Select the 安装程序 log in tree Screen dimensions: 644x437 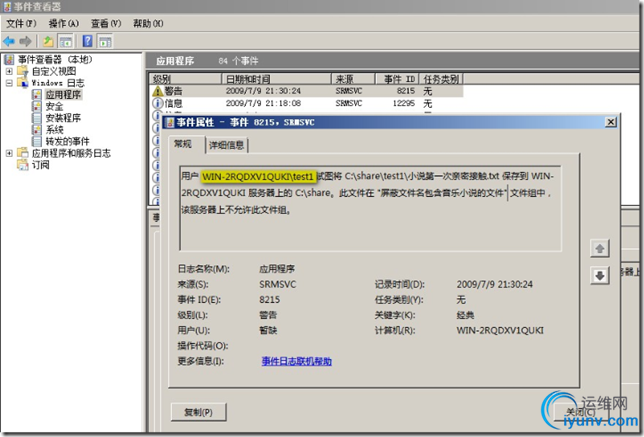(x=63, y=118)
